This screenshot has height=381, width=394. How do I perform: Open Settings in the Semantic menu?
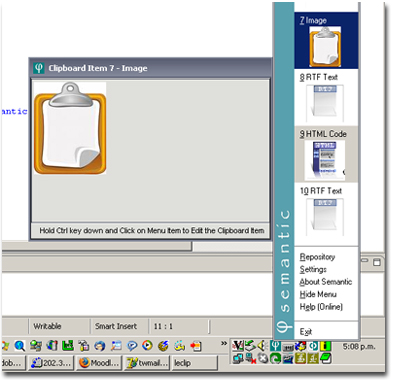pos(313,269)
